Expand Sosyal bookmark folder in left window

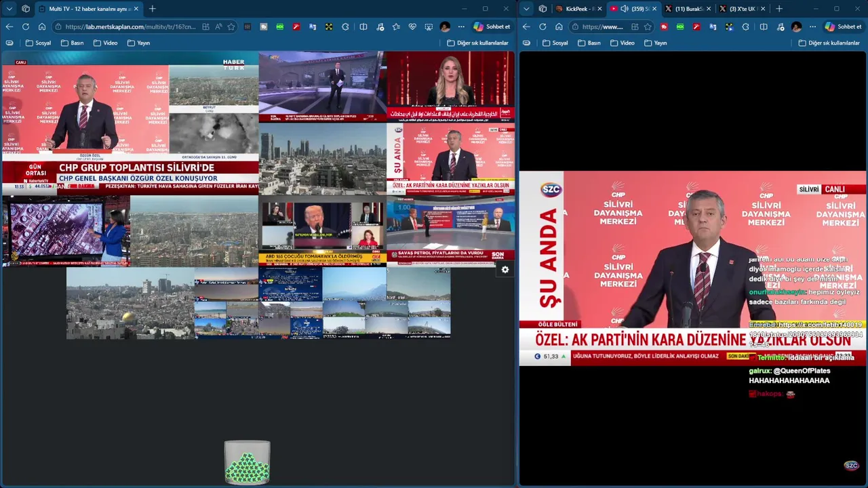38,43
